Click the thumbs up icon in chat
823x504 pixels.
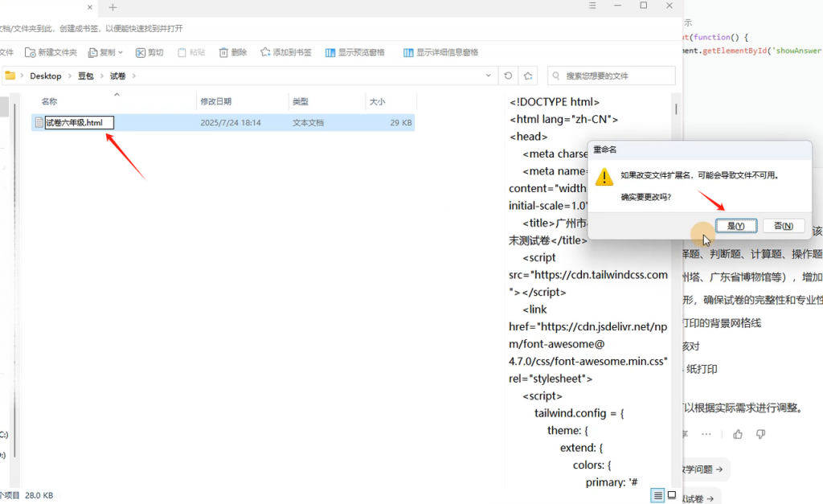[x=738, y=434]
